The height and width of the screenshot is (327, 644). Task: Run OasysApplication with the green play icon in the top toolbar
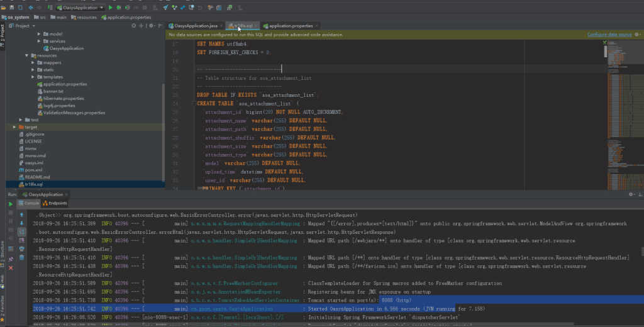click(x=111, y=8)
